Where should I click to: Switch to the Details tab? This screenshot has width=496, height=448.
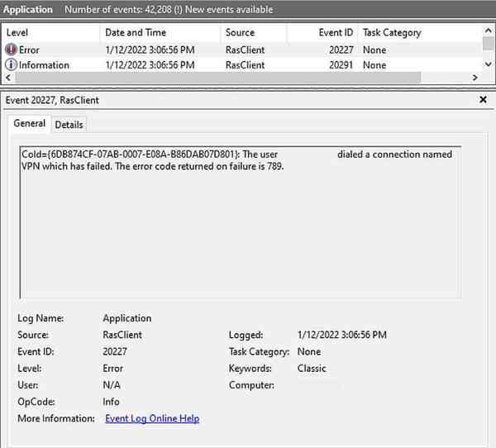pos(69,124)
